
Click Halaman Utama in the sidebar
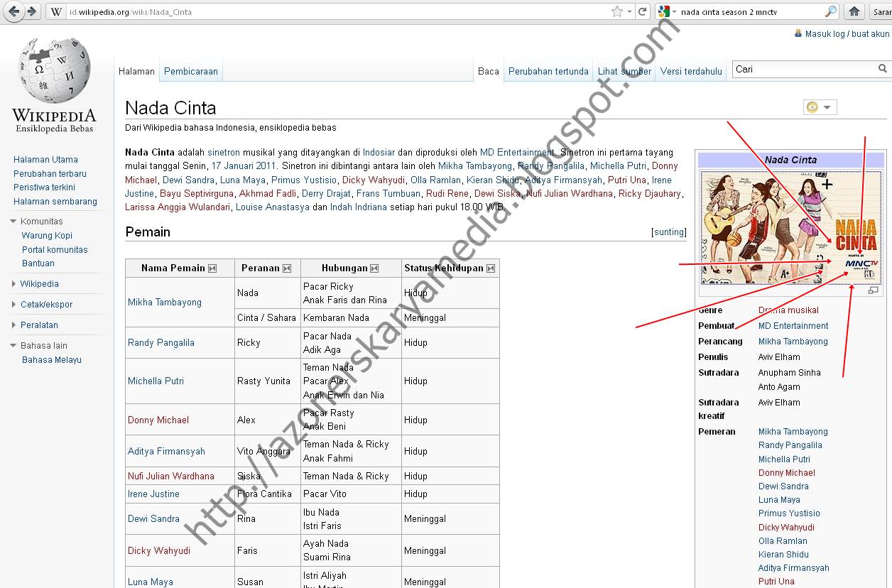pos(45,160)
